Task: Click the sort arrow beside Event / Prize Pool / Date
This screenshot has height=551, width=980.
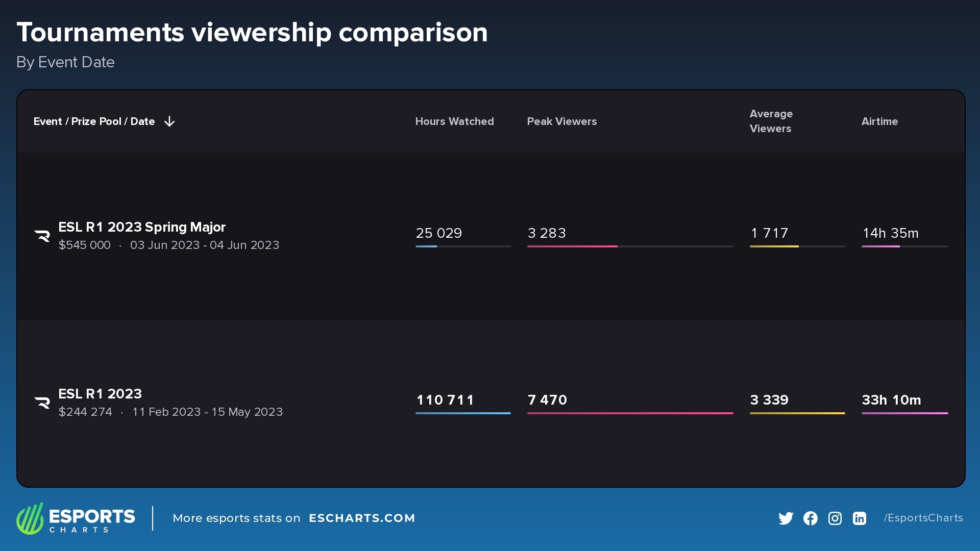Action: coord(169,121)
